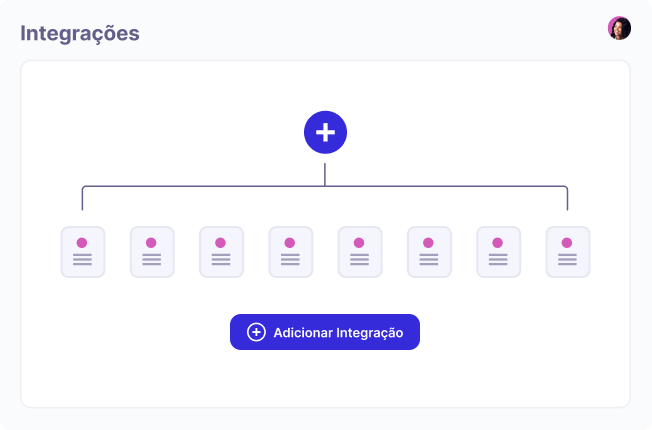
Task: Click the pink dot on the first card
Action: pyautogui.click(x=82, y=242)
